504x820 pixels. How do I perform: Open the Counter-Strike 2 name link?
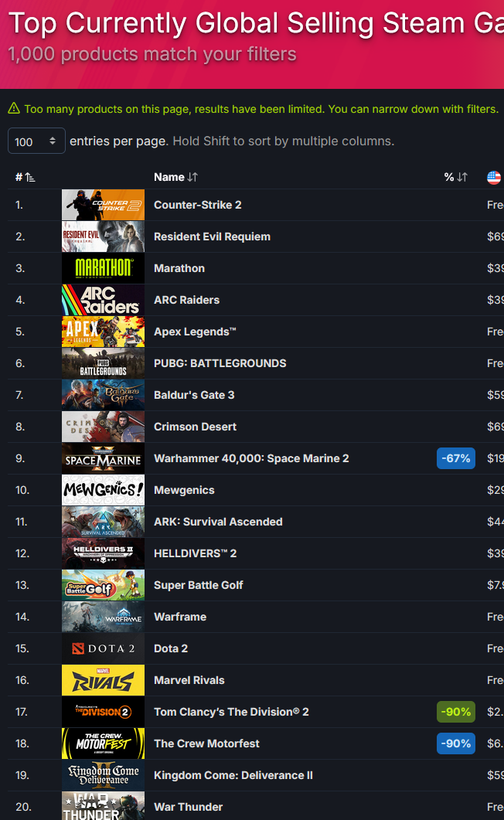click(198, 205)
